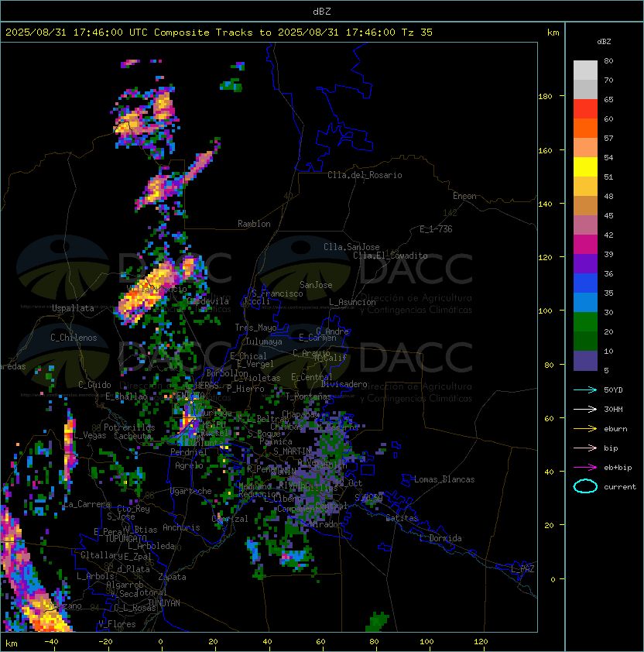Click the 'Uspallata' map label
644x652 pixels.
click(x=73, y=308)
